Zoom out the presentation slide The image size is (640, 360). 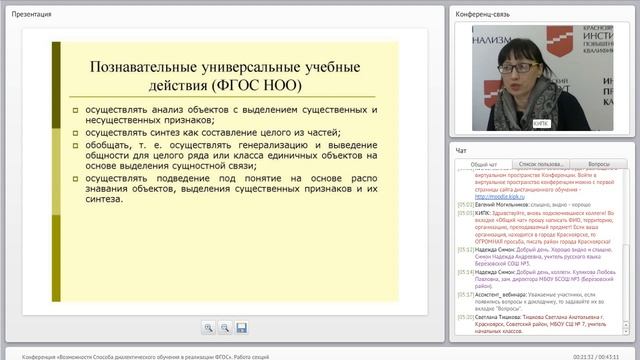225,328
